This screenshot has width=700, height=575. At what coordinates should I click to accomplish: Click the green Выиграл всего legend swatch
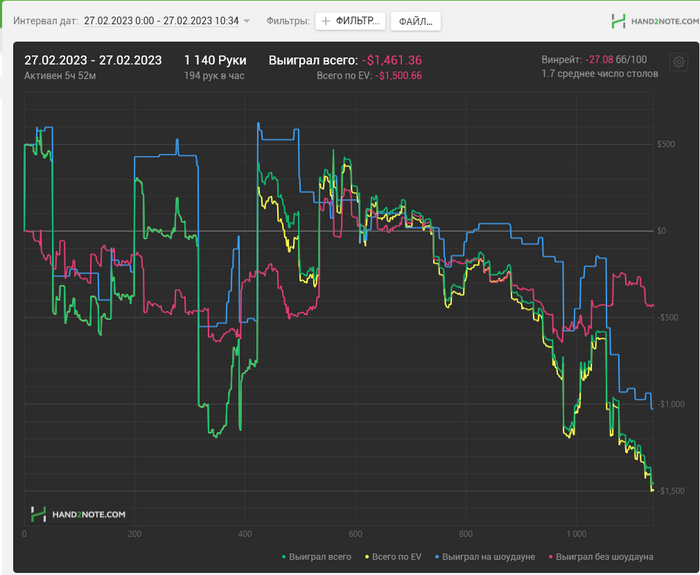[x=284, y=556]
